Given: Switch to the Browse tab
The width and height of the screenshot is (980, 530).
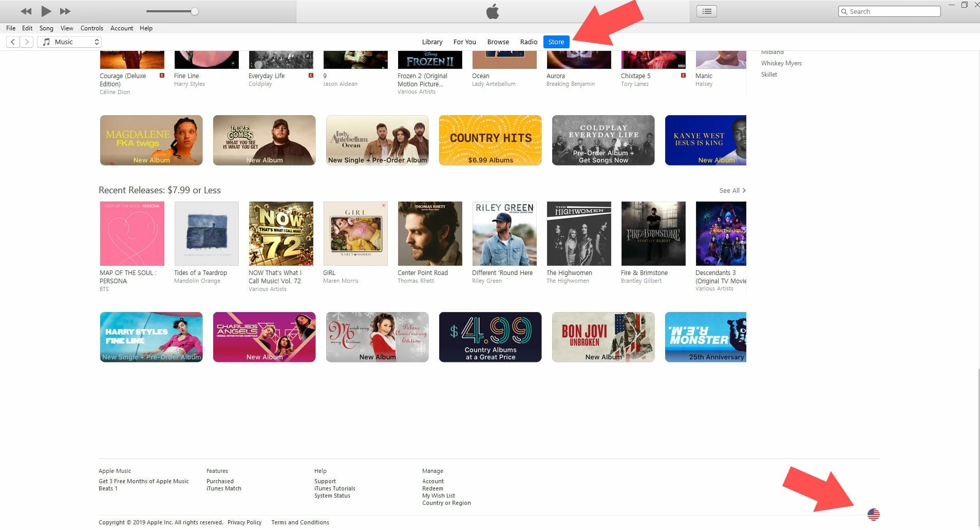Looking at the screenshot, I should tap(498, 42).
